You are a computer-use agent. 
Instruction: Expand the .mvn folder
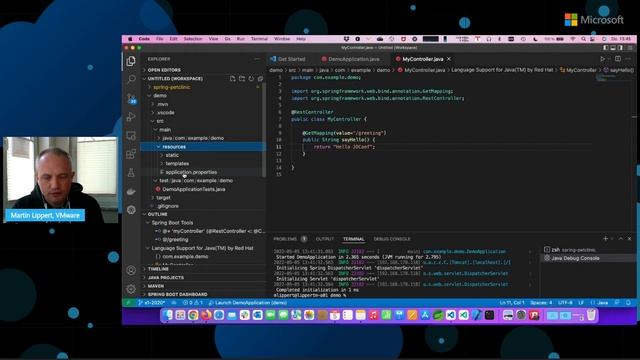click(x=162, y=104)
